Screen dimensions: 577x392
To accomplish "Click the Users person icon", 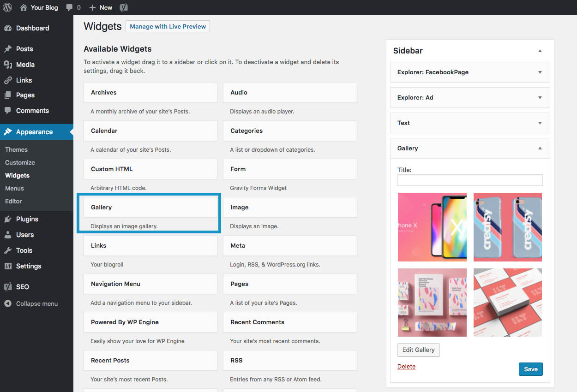I will (x=8, y=235).
